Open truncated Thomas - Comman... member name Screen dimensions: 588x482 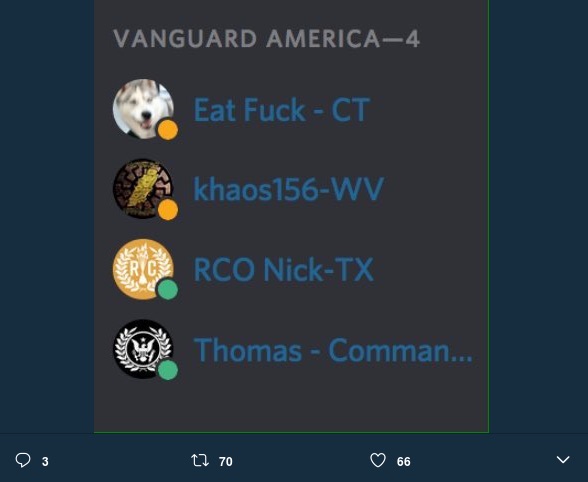[x=333, y=350]
